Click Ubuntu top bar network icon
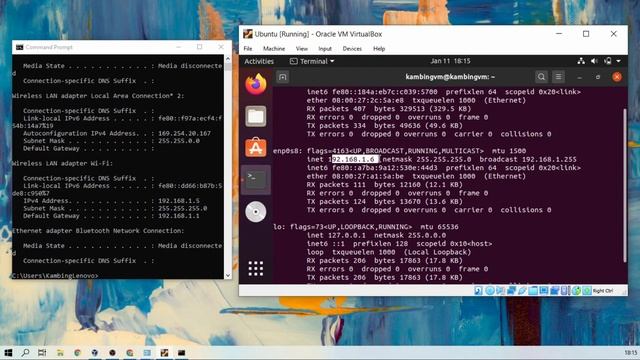Screen dimensions: 640x360 [581, 61]
